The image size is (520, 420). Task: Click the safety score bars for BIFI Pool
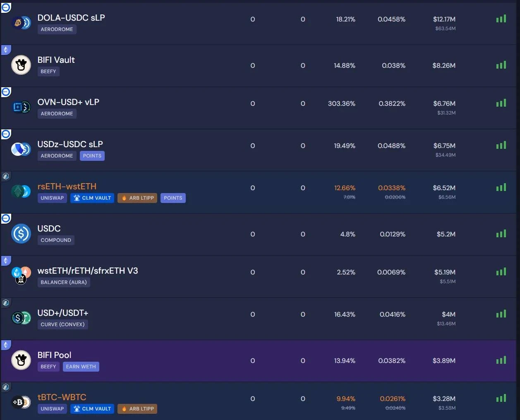[x=501, y=360]
